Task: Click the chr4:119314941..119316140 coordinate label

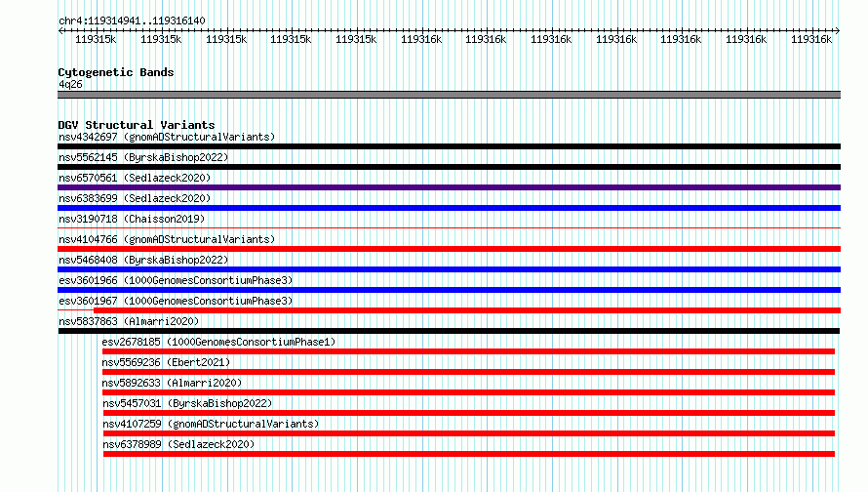Action: [x=132, y=20]
